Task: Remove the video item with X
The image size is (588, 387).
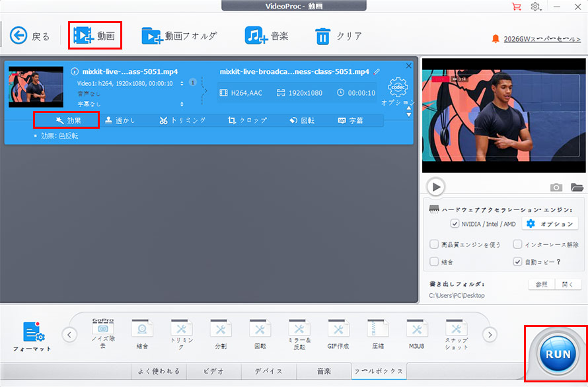Action: [x=409, y=65]
